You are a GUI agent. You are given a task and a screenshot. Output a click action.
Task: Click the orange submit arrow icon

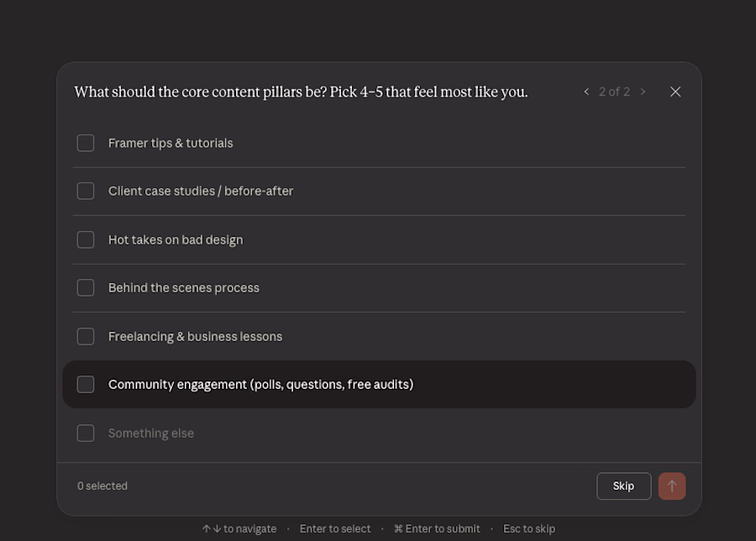click(672, 486)
